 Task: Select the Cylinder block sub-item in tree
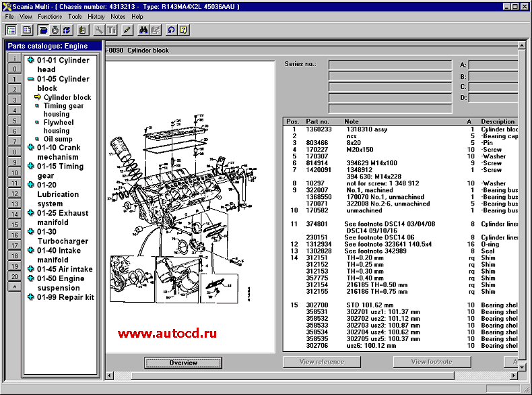coord(67,97)
